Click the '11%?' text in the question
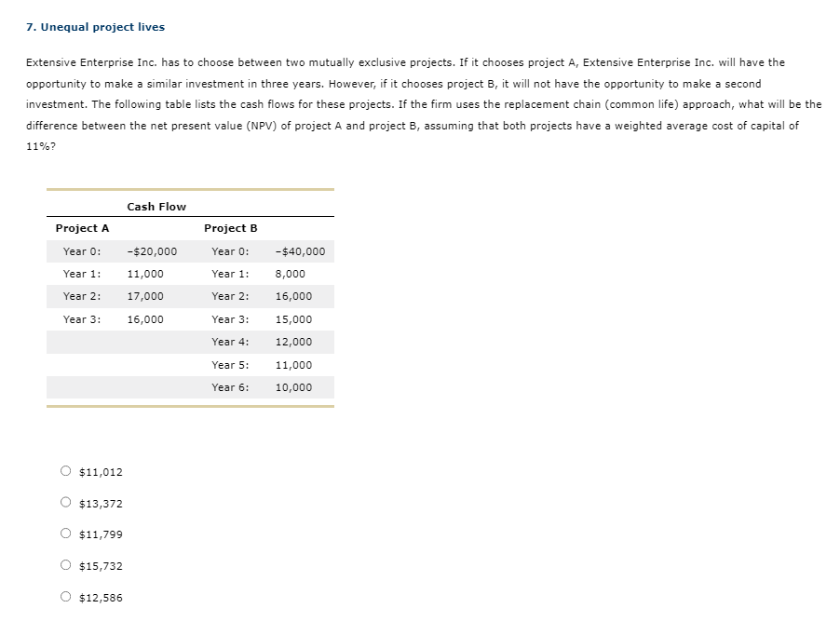The width and height of the screenshot is (840, 635). [41, 147]
